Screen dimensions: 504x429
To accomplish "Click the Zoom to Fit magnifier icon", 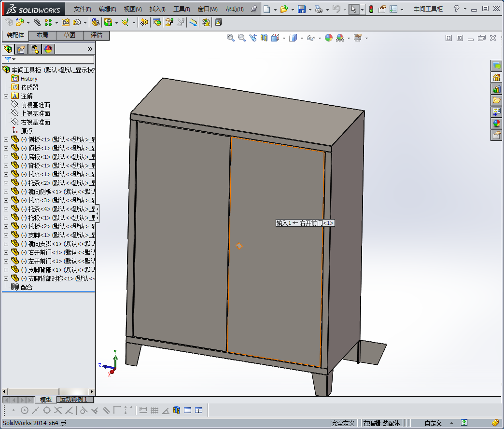I will tap(231, 38).
